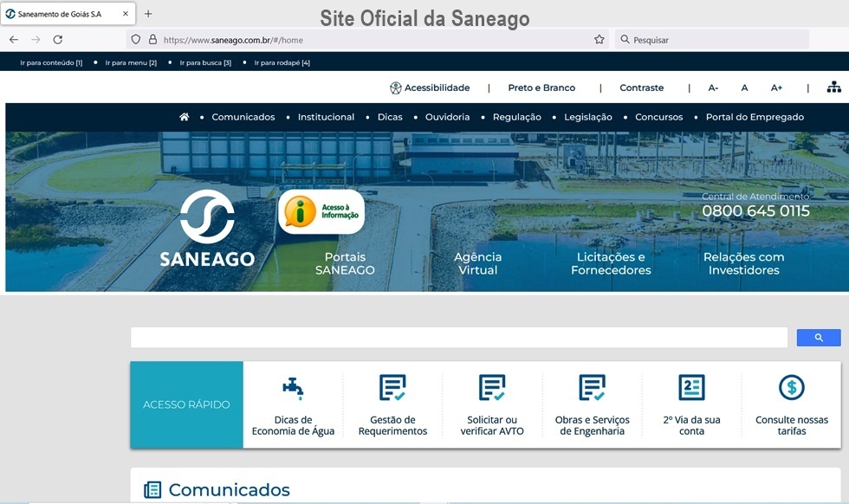Open the sitemap icon at top right
The width and height of the screenshot is (849, 504).
pyautogui.click(x=833, y=87)
